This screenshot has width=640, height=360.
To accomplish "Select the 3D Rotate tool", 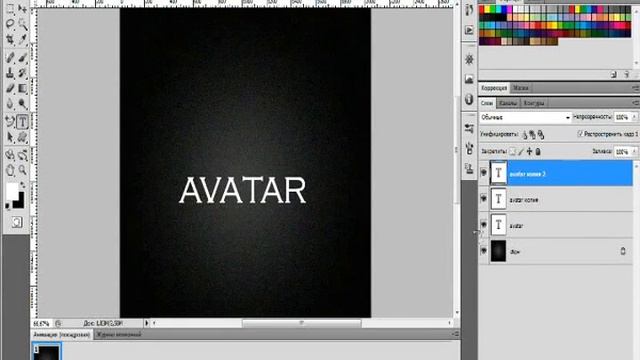I will [x=10, y=155].
